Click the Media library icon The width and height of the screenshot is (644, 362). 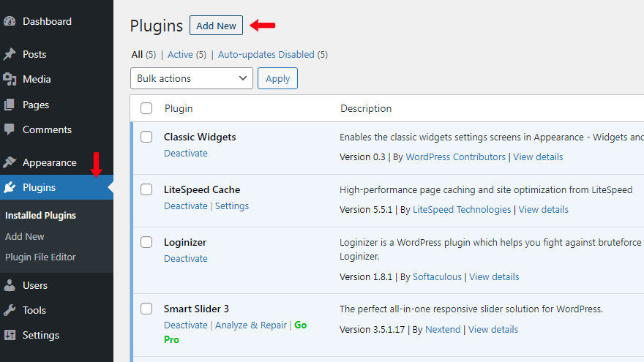coord(10,80)
